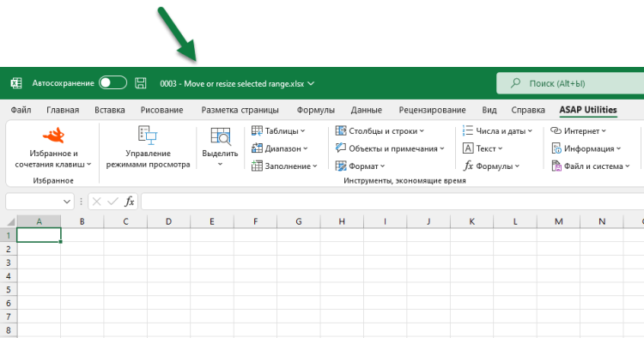Image resolution: width=644 pixels, height=338 pixels.
Task: Click the fx icon beside ribbon Формулы
Action: tap(468, 166)
